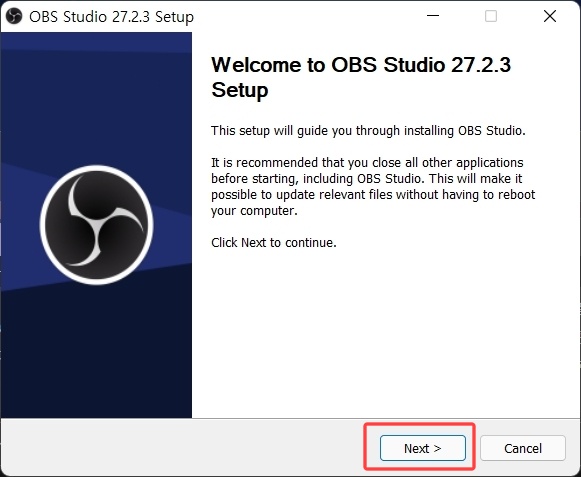Click the 'Welcome to OBS Studio 27.2.3 Setup' heading
The height and width of the screenshot is (477, 581).
(361, 77)
